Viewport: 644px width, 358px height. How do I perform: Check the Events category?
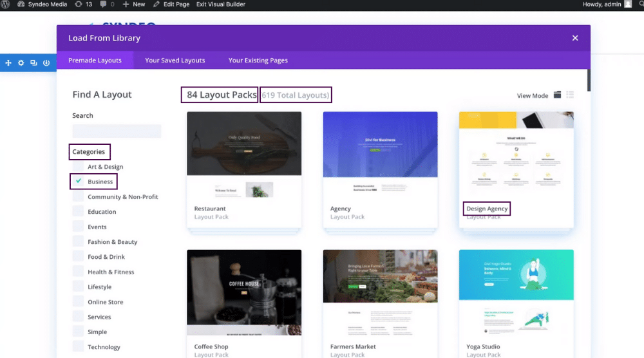(x=78, y=227)
